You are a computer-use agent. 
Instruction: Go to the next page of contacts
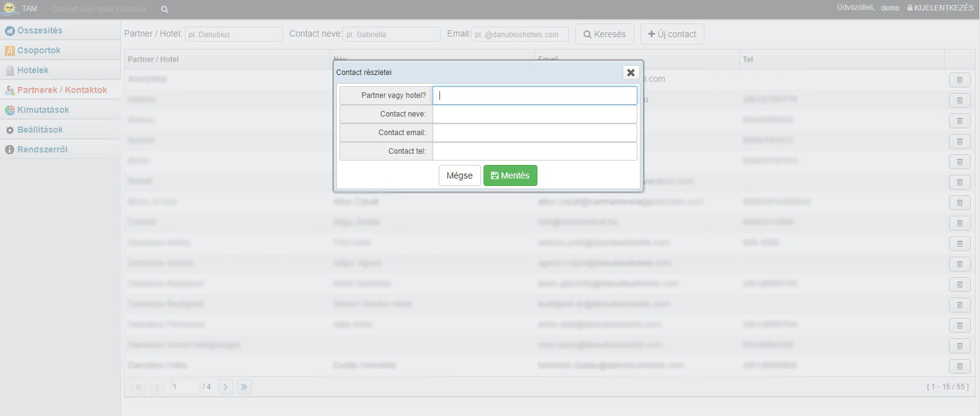[x=225, y=387]
